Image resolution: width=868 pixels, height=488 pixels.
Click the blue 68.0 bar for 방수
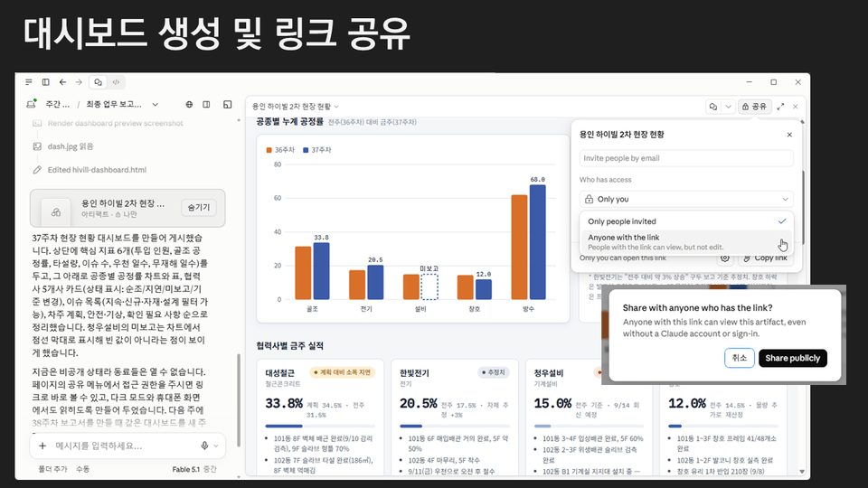pyautogui.click(x=537, y=242)
